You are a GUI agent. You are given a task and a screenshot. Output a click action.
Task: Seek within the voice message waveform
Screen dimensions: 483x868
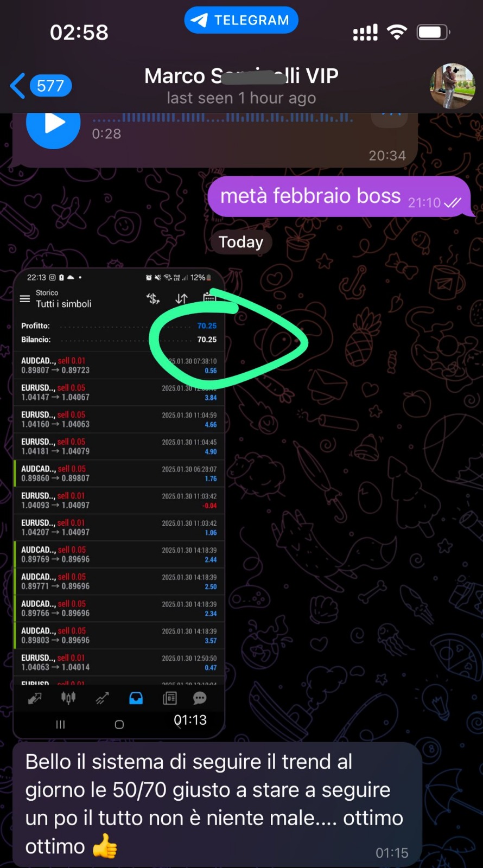[x=223, y=118]
